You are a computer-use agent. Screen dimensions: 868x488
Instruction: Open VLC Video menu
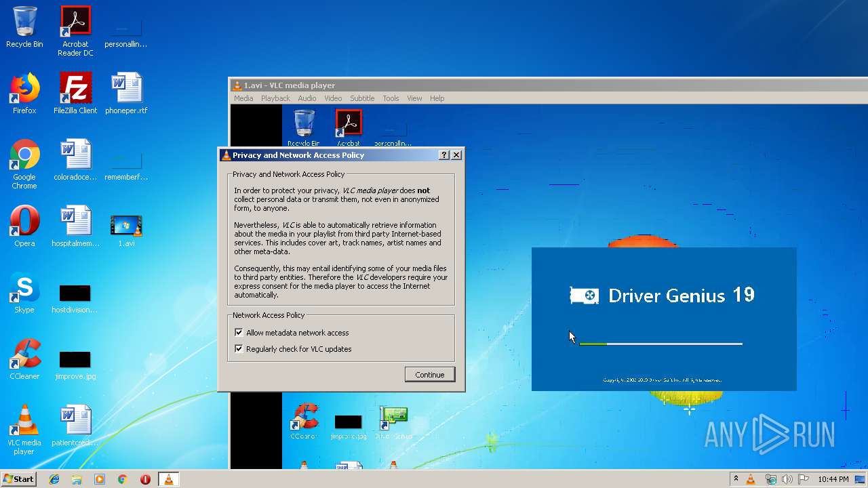[x=333, y=98]
